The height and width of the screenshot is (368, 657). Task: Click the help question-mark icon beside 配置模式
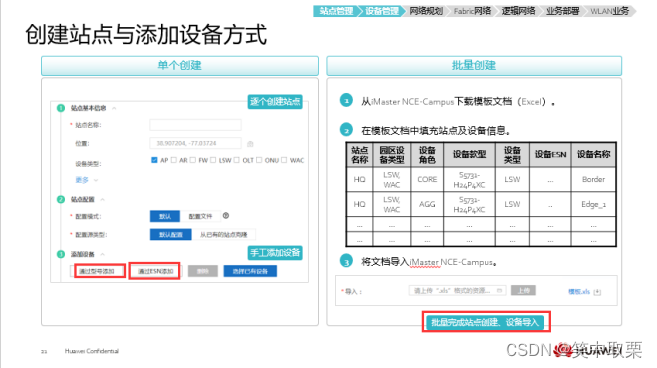point(226,215)
